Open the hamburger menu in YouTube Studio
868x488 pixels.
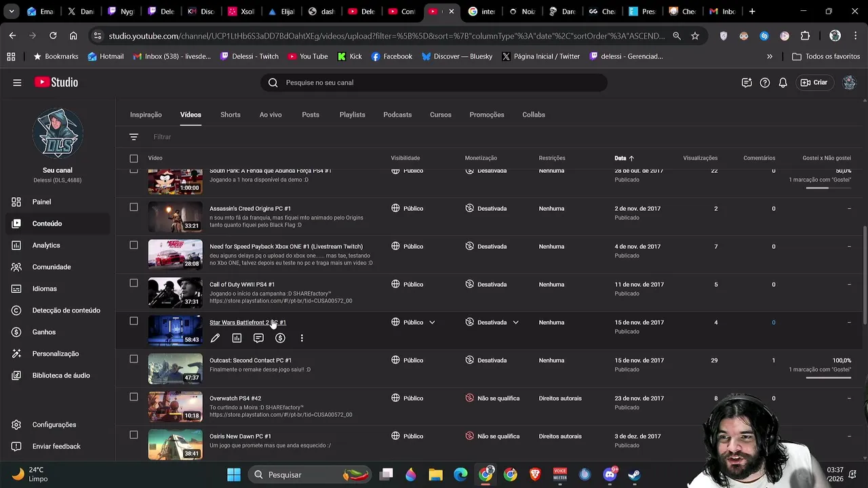pyautogui.click(x=17, y=83)
